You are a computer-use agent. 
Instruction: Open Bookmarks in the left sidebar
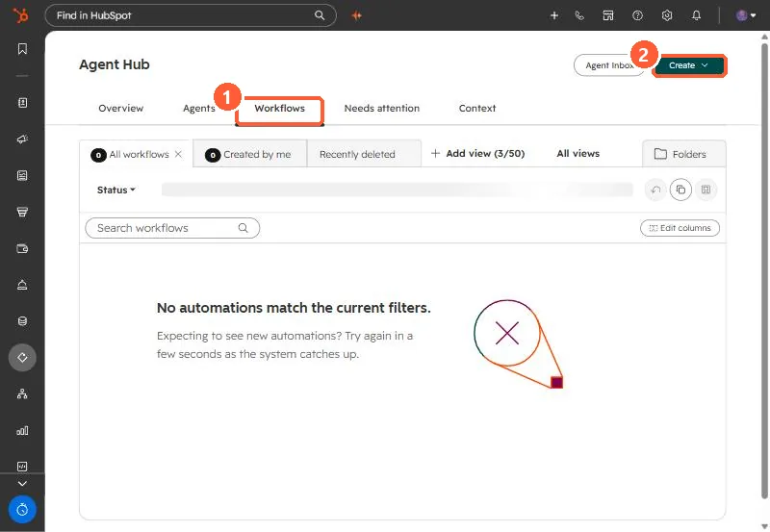(x=22, y=49)
